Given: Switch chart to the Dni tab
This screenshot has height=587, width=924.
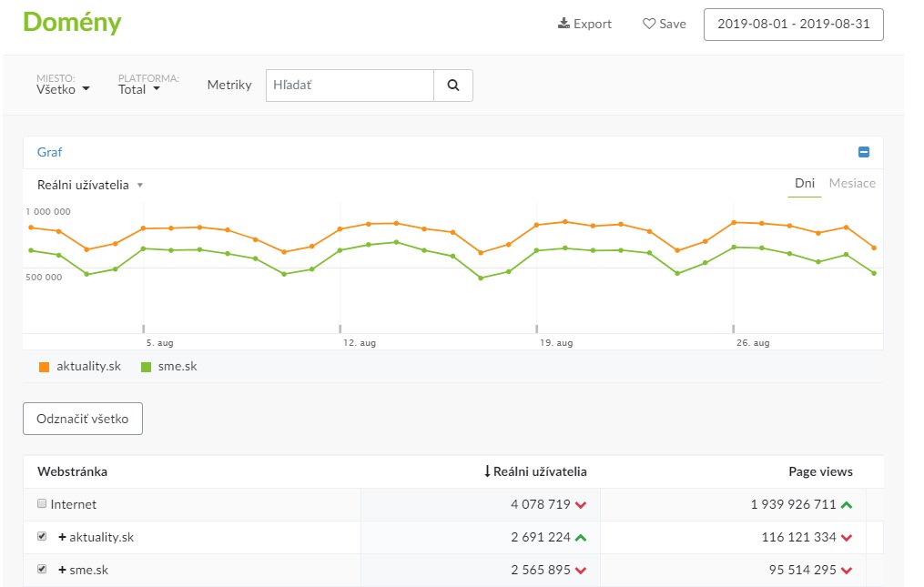Looking at the screenshot, I should coord(804,183).
